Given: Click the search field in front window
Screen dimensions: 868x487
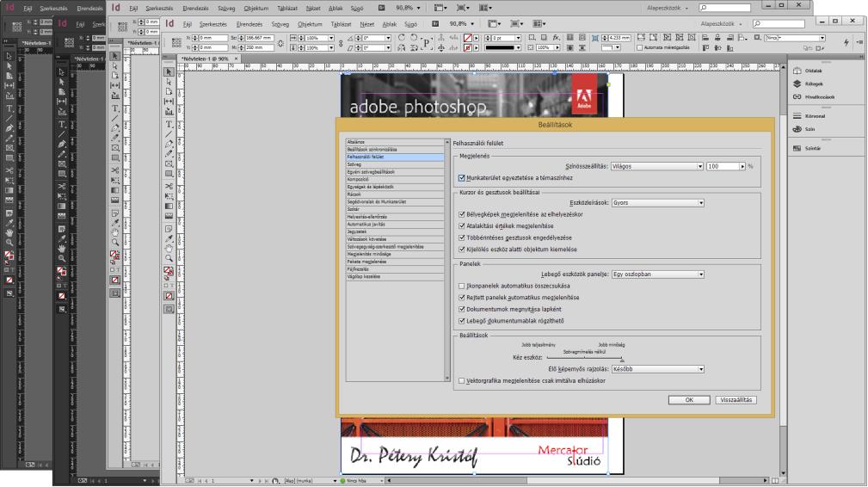Looking at the screenshot, I should click(779, 24).
